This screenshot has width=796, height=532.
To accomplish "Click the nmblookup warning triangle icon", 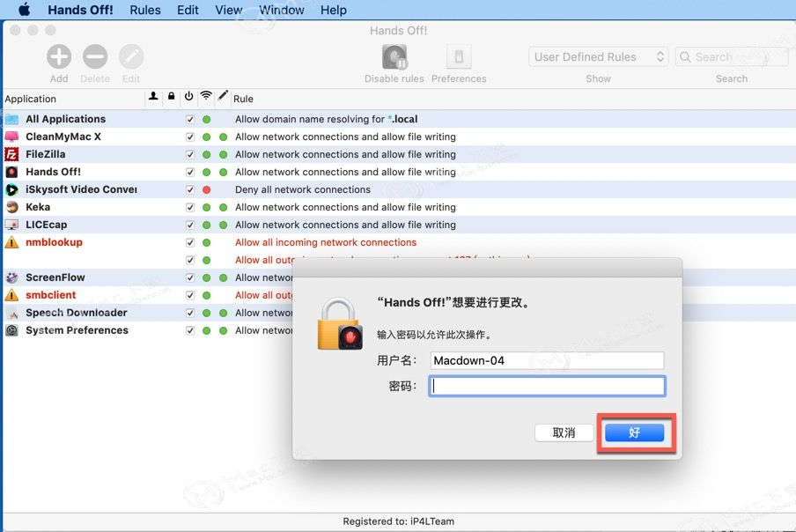I will click(11, 242).
